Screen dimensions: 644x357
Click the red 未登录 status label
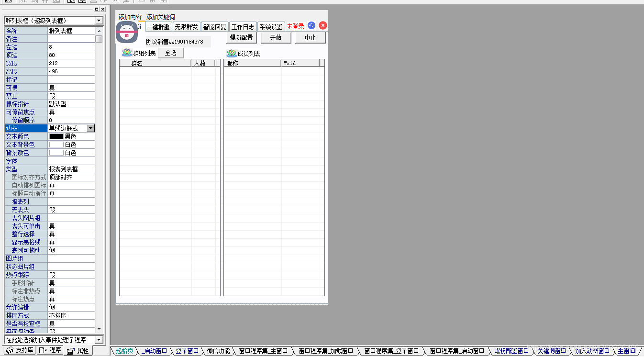click(x=296, y=27)
